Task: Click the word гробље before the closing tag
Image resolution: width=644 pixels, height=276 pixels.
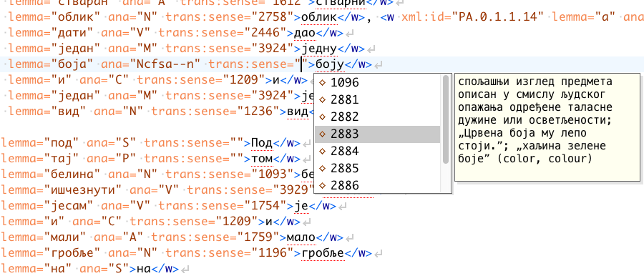Action: (323, 253)
